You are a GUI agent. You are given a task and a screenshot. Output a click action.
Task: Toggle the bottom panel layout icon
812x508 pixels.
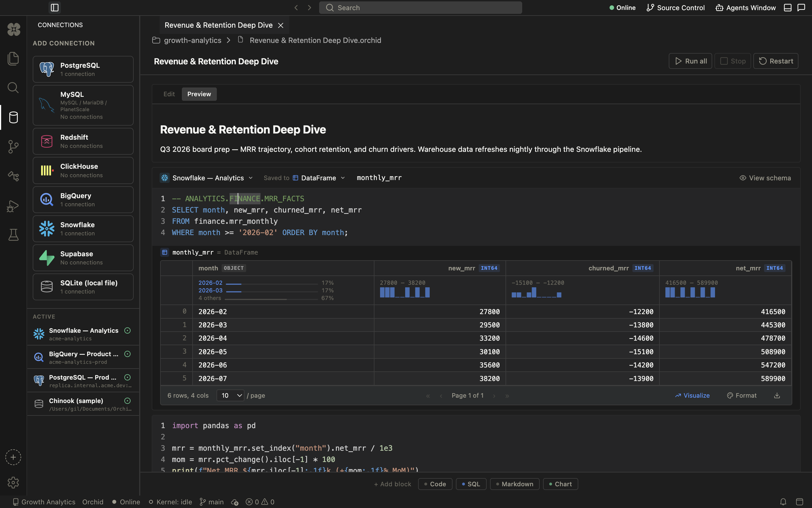click(x=787, y=7)
